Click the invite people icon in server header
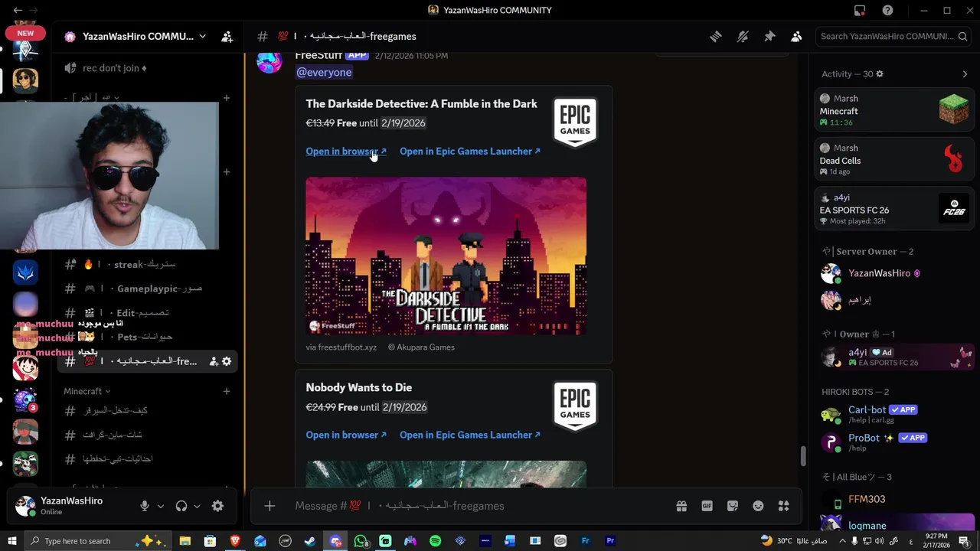Screen dimensions: 980x551 227,36
